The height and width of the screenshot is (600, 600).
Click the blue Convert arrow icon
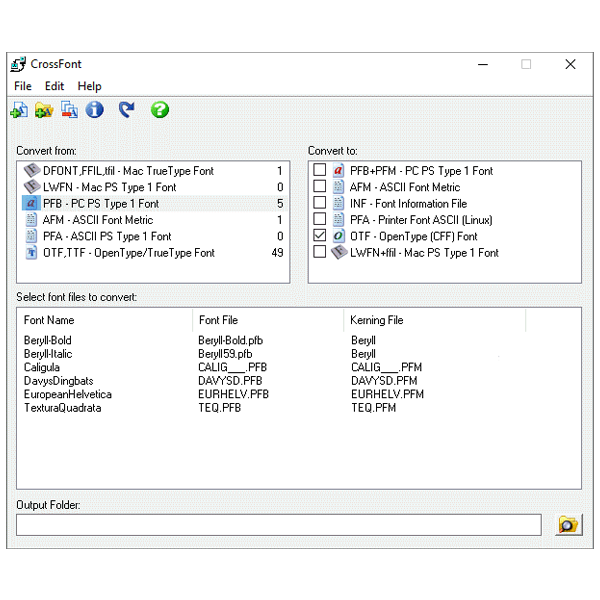tap(127, 109)
